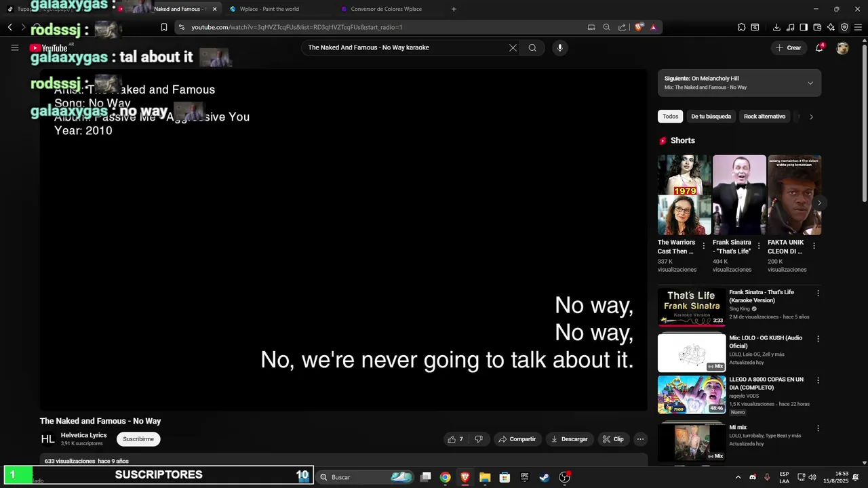The width and height of the screenshot is (868, 488).
Task: Clear the YouTube search box text
Action: [x=513, y=47]
